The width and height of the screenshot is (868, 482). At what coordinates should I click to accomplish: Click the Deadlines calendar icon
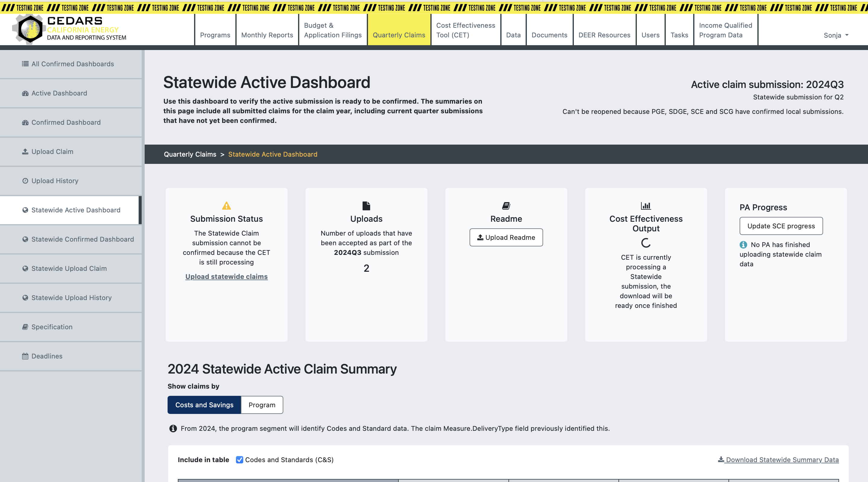[25, 356]
